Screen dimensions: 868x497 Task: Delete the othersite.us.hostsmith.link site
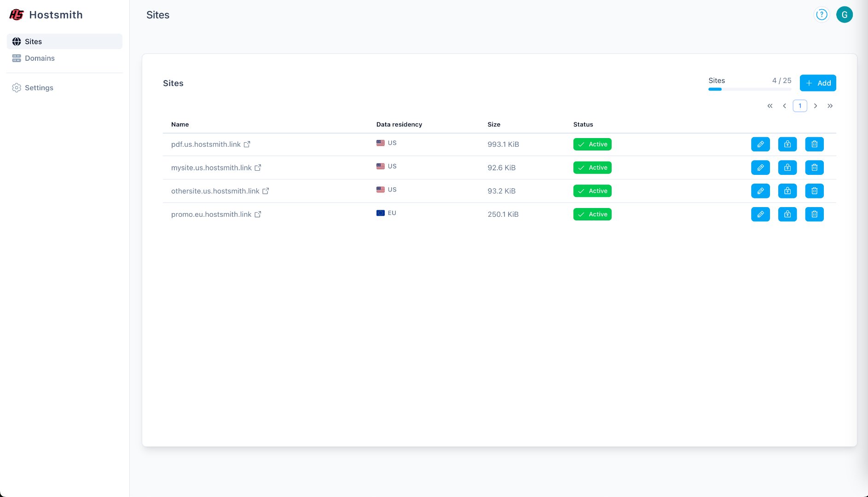tap(815, 191)
